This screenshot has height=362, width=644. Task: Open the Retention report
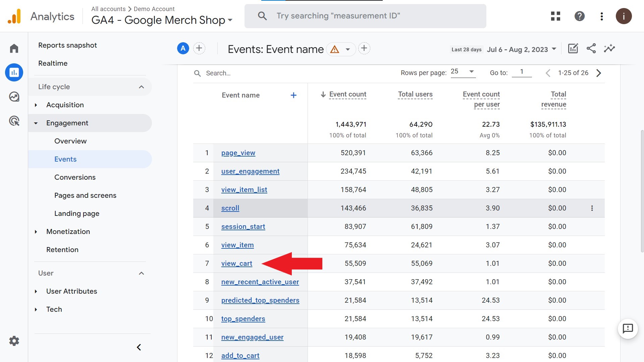(x=62, y=250)
